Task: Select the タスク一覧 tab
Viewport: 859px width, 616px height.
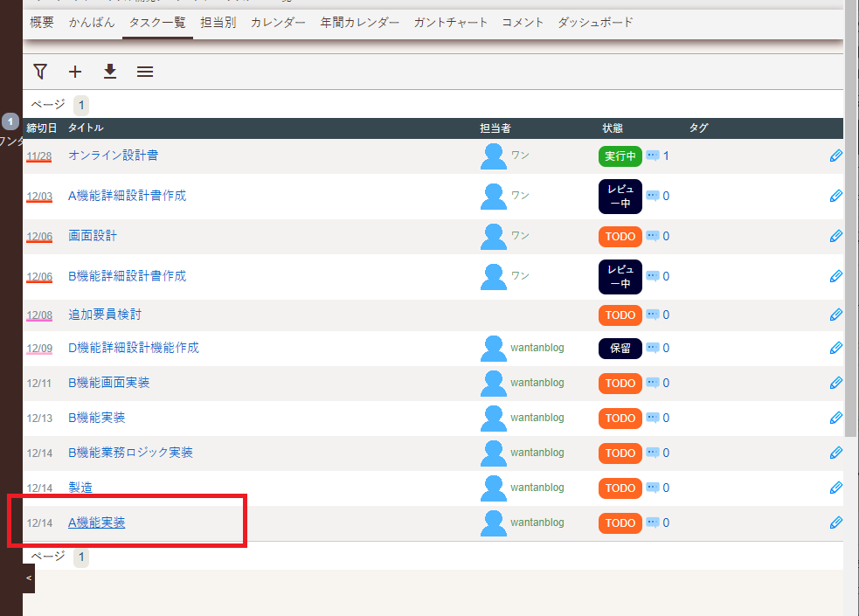Action: (x=157, y=23)
